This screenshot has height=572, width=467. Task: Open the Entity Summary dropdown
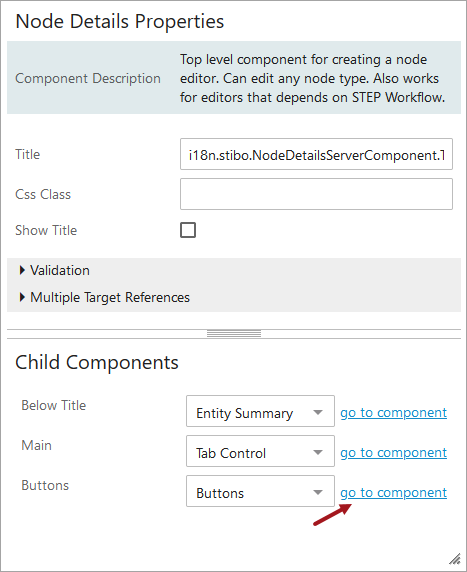[260, 411]
